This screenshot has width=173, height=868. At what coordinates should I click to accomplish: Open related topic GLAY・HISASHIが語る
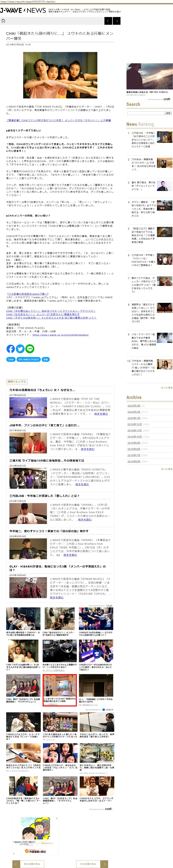(x=58, y=568)
